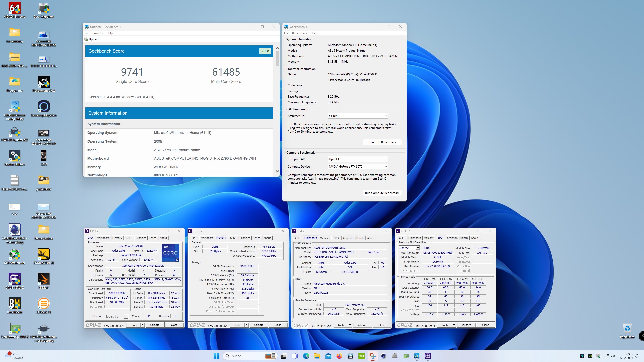Click BIOS Version 1801 field
This screenshot has width=644, height=362.
click(x=350, y=288)
